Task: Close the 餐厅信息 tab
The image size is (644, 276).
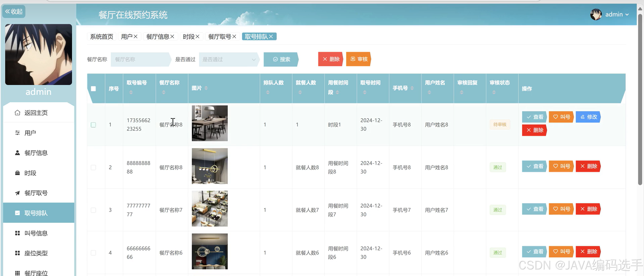Action: click(x=172, y=37)
